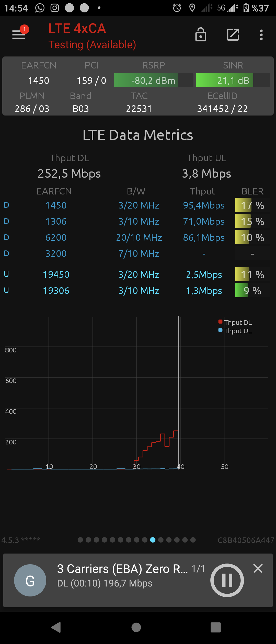Open the three-dot overflow menu
276x644 pixels.
[261, 35]
